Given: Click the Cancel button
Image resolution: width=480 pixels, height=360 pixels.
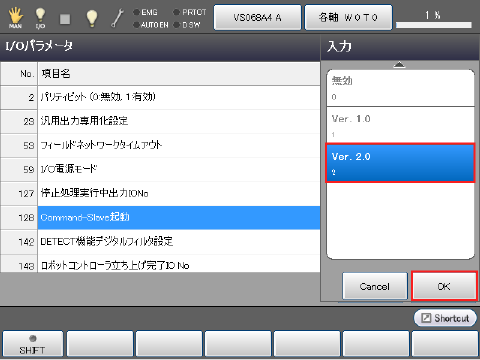Looking at the screenshot, I should tap(375, 286).
